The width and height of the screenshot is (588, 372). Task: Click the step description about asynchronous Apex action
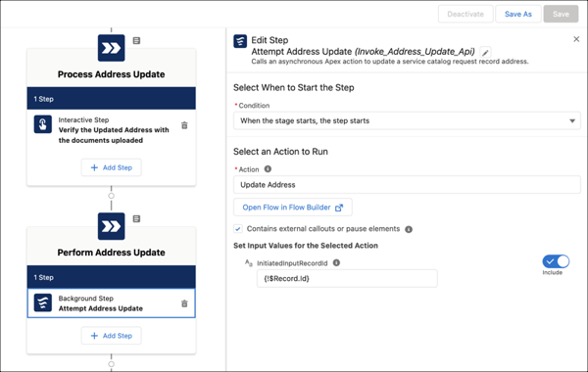(x=390, y=62)
